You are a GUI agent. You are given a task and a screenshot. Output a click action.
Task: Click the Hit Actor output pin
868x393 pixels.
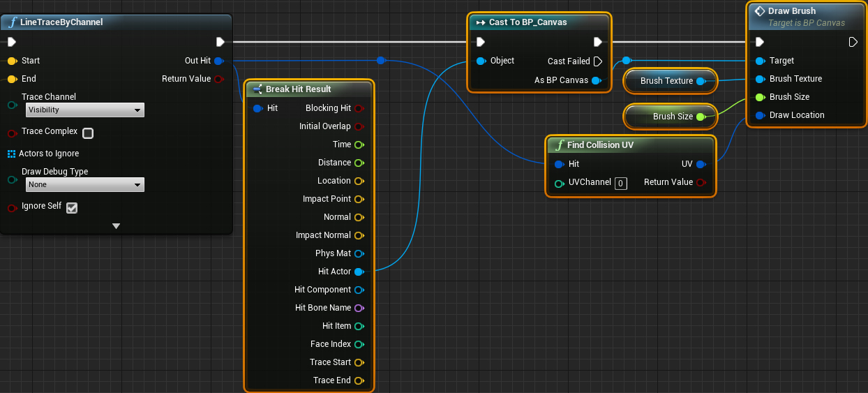[x=359, y=272]
